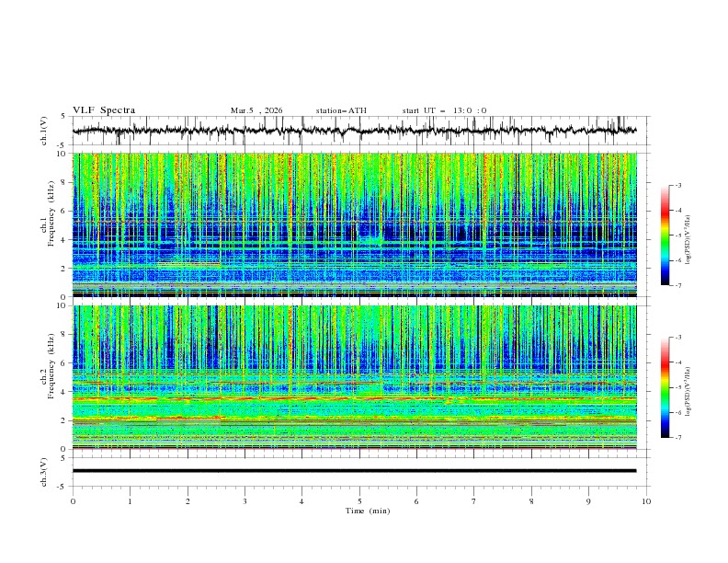Screen dimensions: 728x563
Task: Click the 'Time (min)' axis label
Action: pos(368,511)
